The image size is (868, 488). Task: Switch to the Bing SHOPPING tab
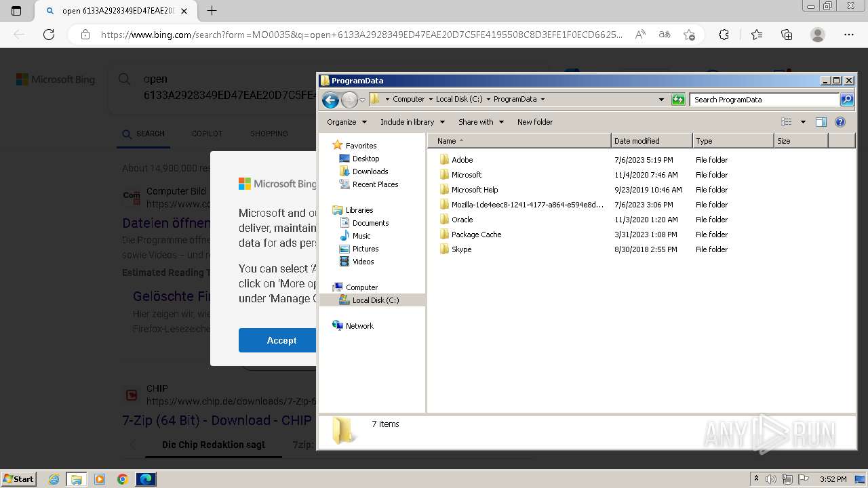(x=269, y=134)
